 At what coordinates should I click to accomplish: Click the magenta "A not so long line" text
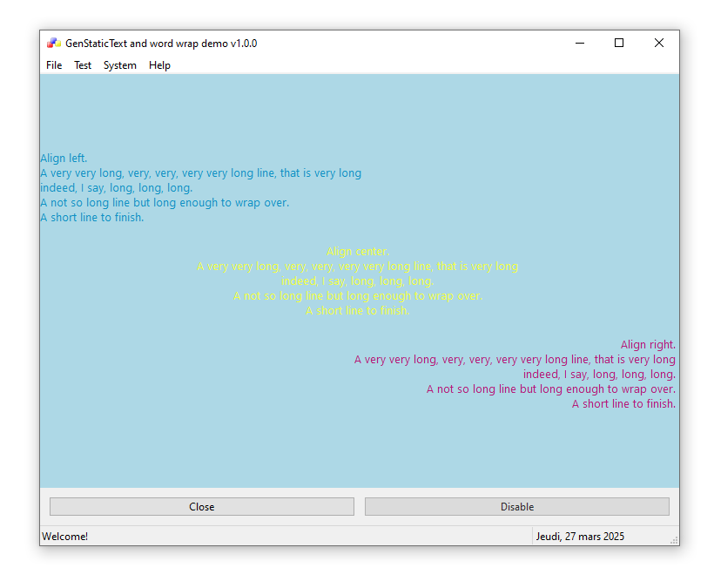pyautogui.click(x=550, y=389)
